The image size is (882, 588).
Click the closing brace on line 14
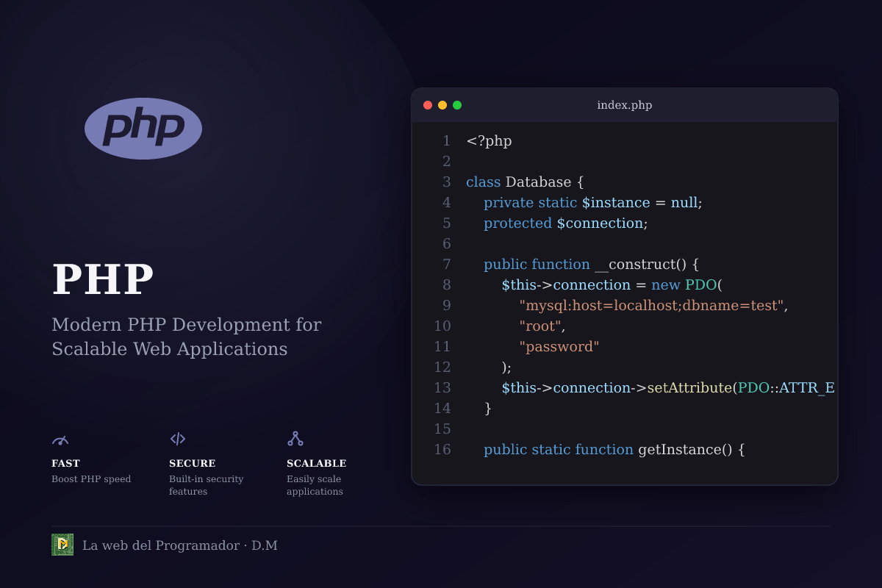click(488, 409)
